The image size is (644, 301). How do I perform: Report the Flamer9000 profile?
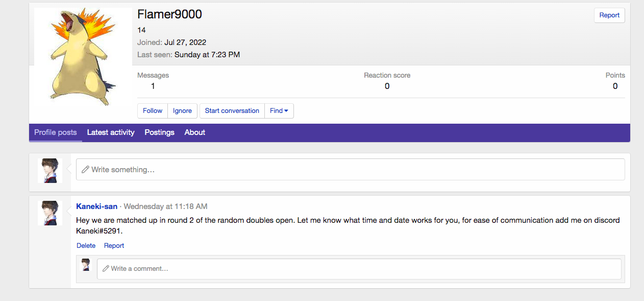[609, 15]
